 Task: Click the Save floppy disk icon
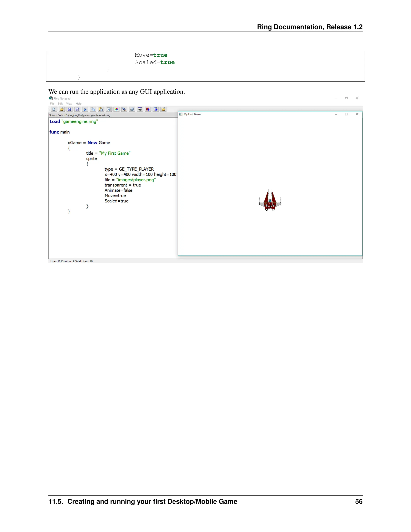pos(69,109)
